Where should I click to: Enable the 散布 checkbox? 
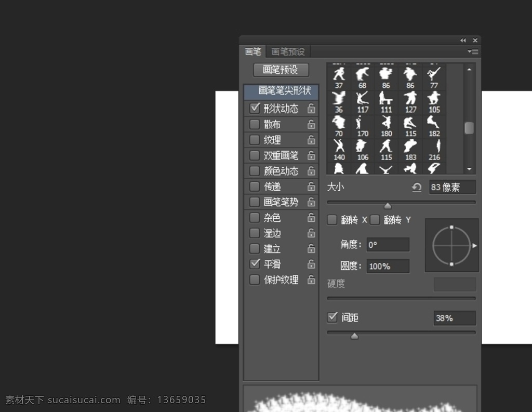pos(255,124)
